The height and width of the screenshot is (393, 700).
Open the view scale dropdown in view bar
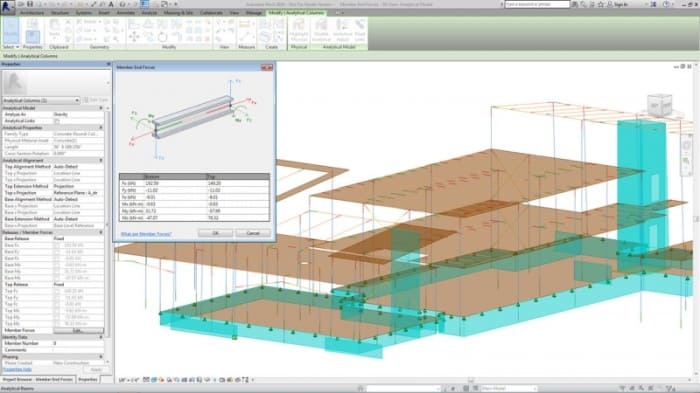pos(129,380)
